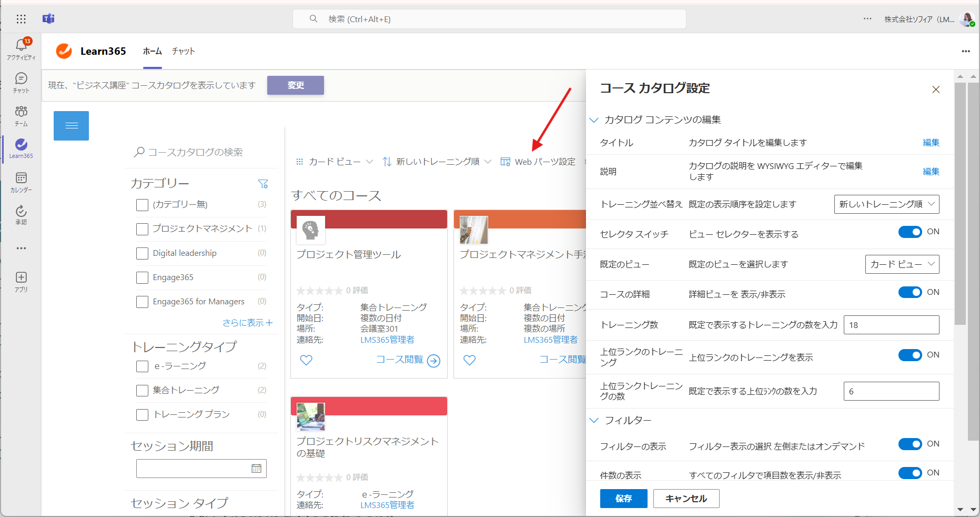Click the コースカタログの検索 search field
The height and width of the screenshot is (517, 980).
point(204,152)
